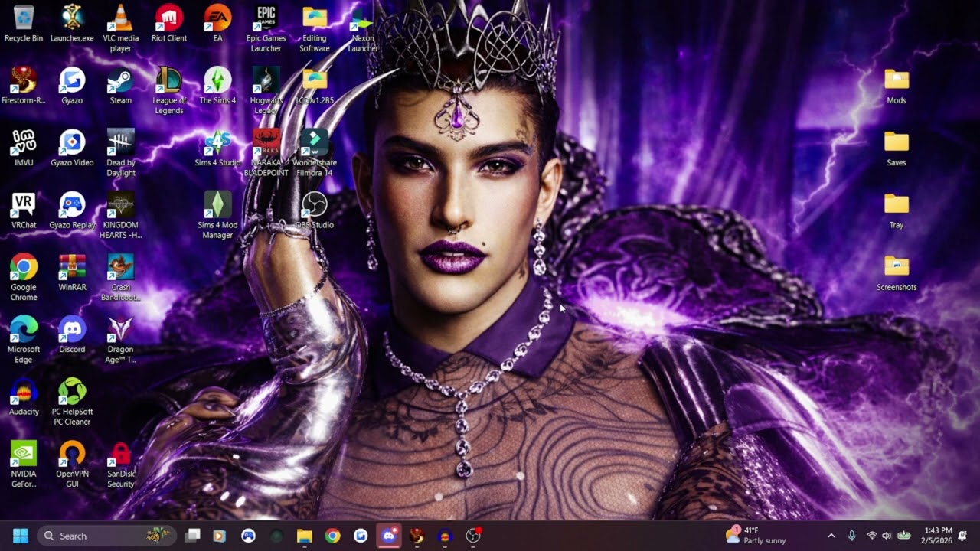Click the volume speaker tray icon
The width and height of the screenshot is (980, 551).
pyautogui.click(x=887, y=536)
